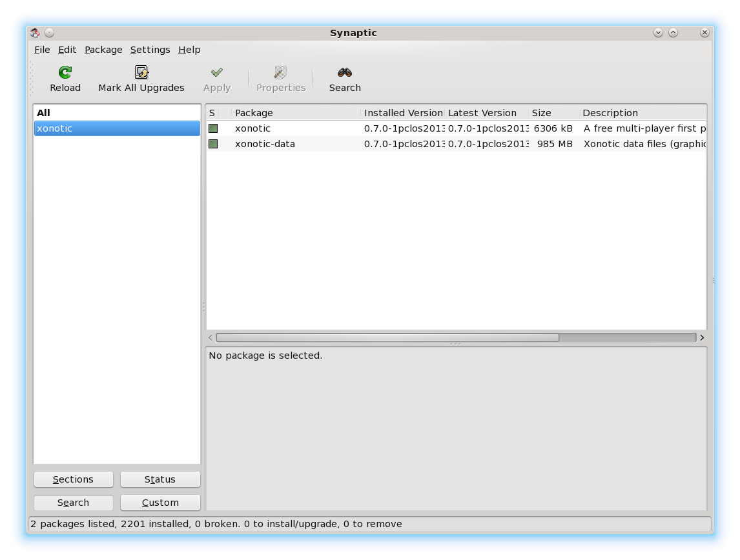Click the Sections filter button
740x560 pixels.
pyautogui.click(x=73, y=479)
